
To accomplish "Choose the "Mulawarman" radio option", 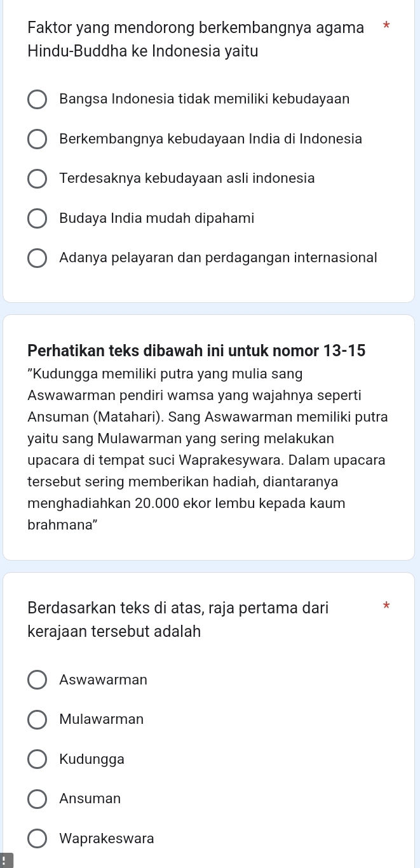I will (x=37, y=720).
